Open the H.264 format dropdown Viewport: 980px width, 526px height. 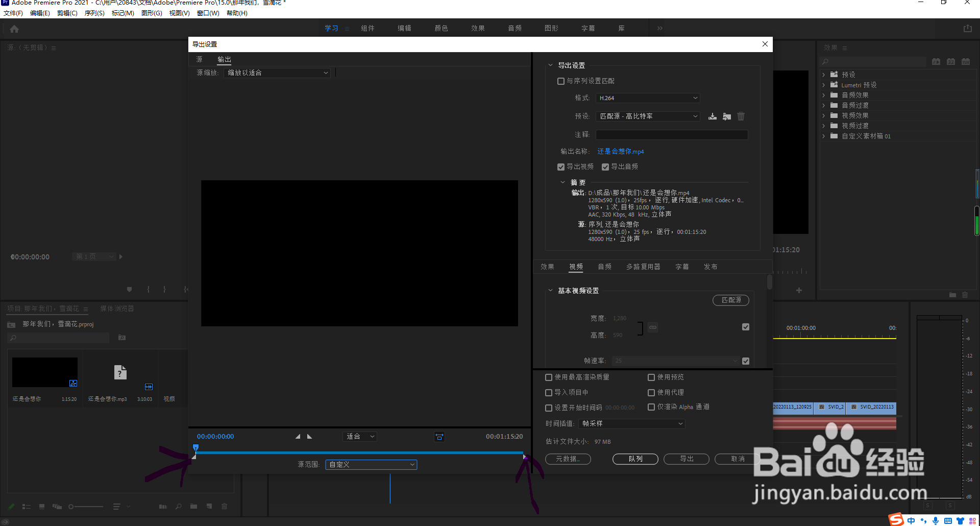[648, 98]
